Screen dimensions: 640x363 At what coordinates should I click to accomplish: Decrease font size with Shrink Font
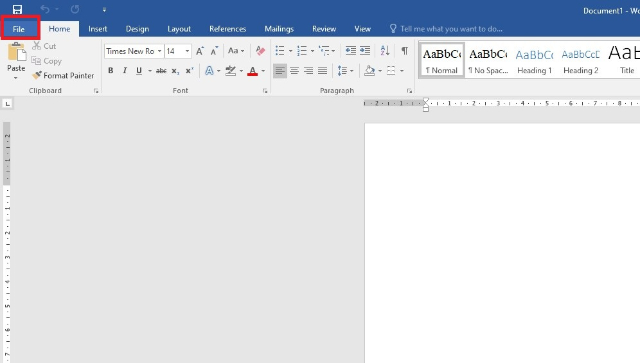214,51
